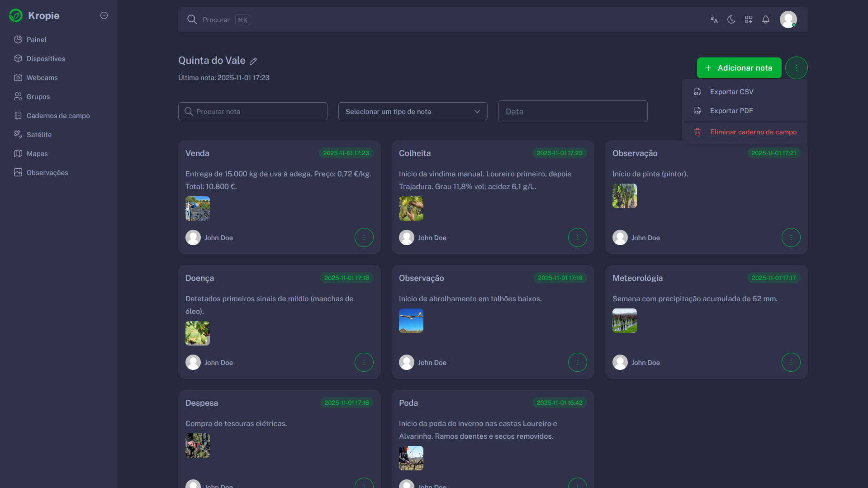Click Eliminar caderno de campo

pos(753,132)
